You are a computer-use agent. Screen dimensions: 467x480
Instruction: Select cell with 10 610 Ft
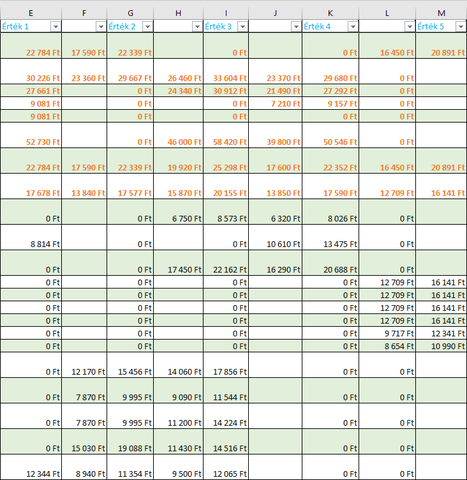click(x=275, y=237)
